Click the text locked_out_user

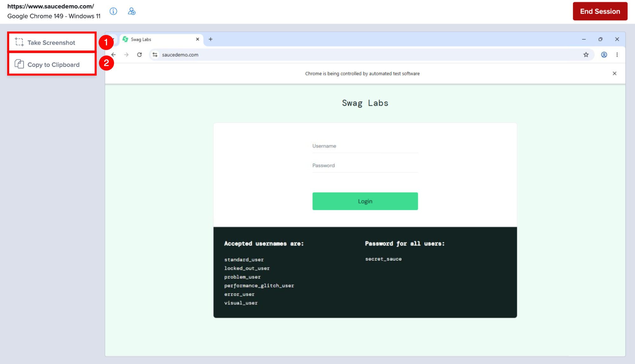tap(247, 268)
